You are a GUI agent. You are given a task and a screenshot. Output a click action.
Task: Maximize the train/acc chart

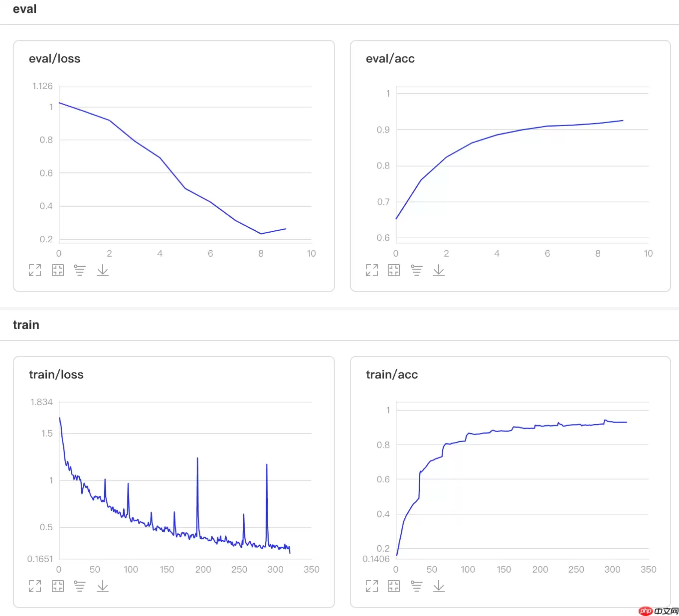pyautogui.click(x=372, y=586)
